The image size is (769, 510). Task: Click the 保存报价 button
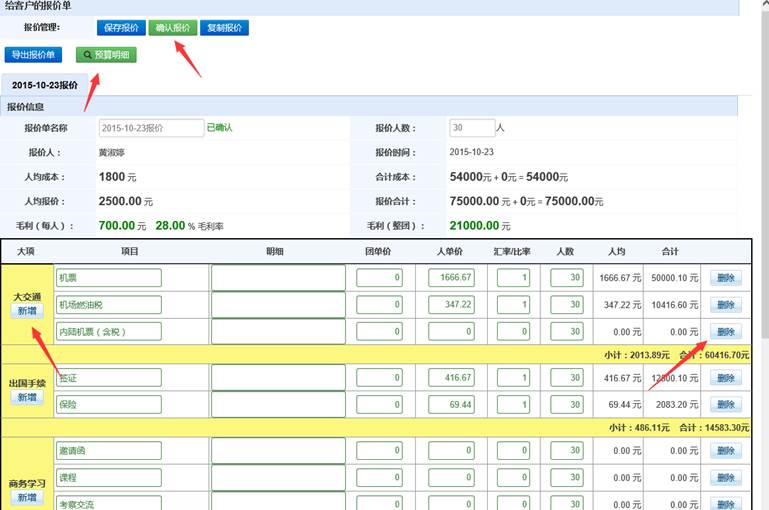121,28
